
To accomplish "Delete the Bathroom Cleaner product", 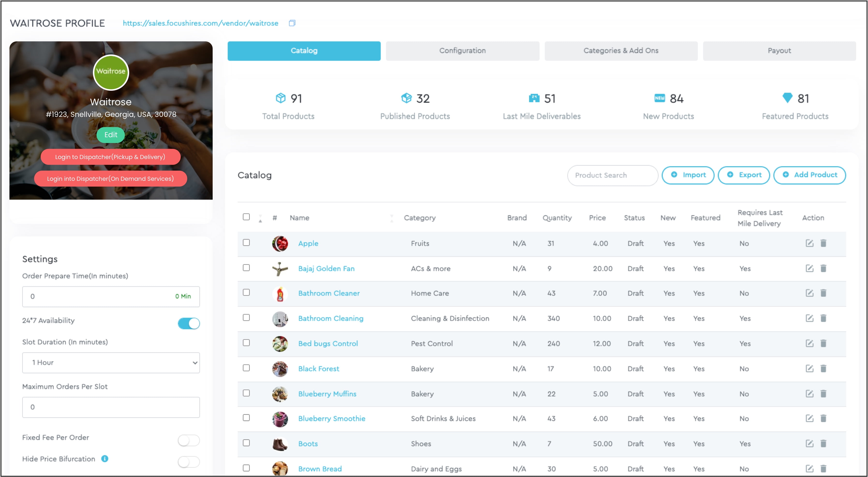I will pyautogui.click(x=823, y=293).
